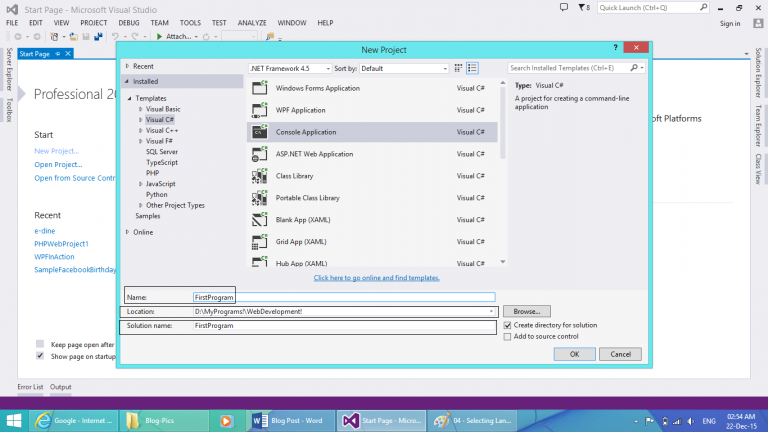Click the Browse... button

coord(527,312)
